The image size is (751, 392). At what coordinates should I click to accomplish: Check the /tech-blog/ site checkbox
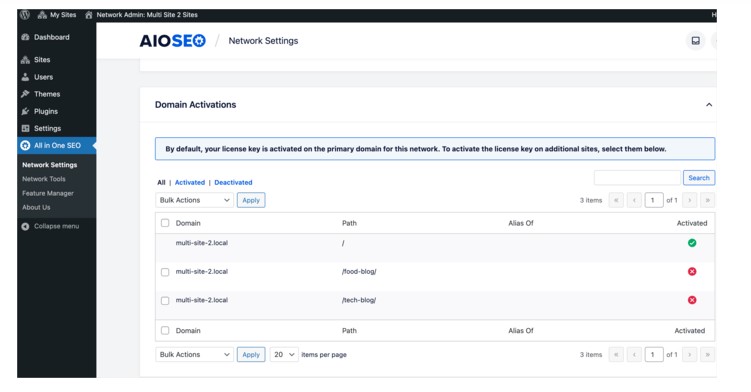point(165,300)
